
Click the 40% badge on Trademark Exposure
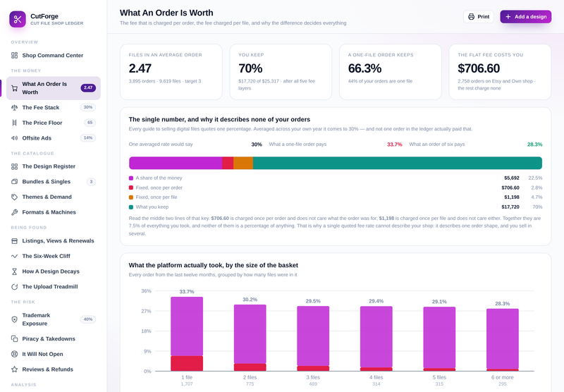(x=88, y=319)
